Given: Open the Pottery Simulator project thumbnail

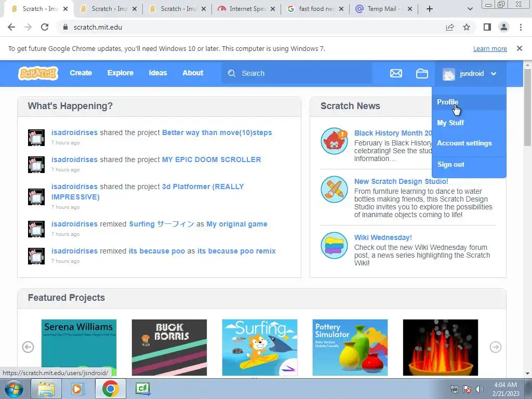Looking at the screenshot, I should 350,348.
